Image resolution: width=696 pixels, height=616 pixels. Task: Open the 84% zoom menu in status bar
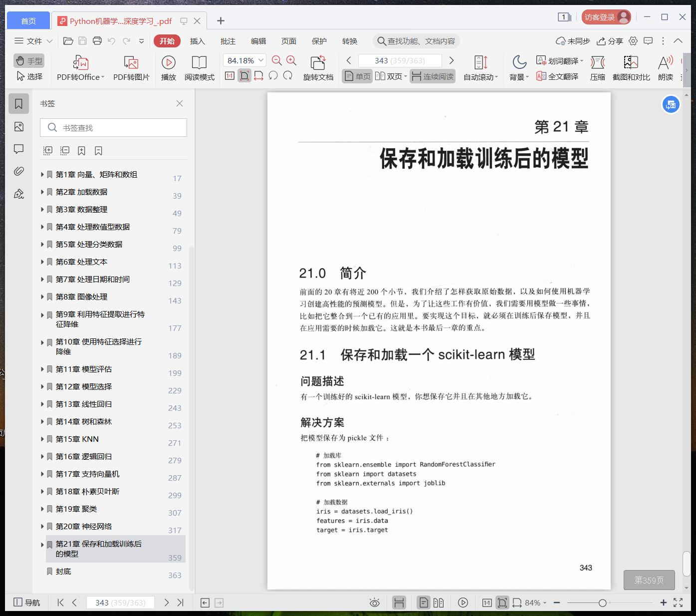[x=535, y=603]
